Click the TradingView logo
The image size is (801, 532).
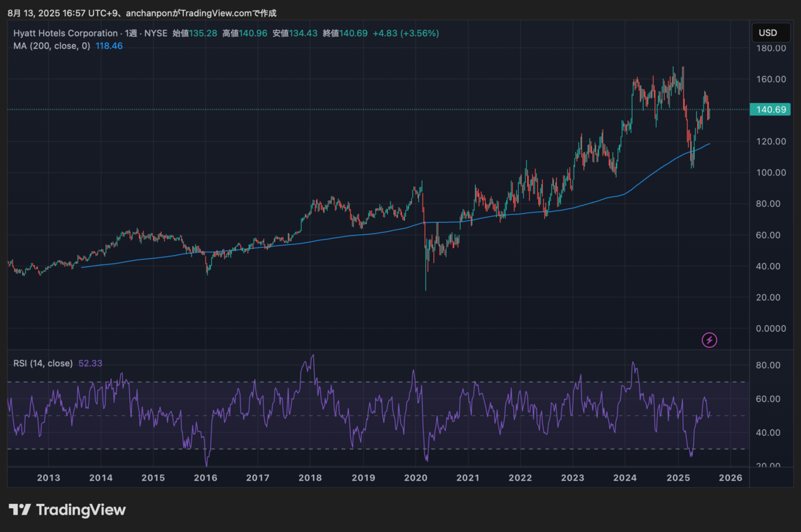point(67,510)
